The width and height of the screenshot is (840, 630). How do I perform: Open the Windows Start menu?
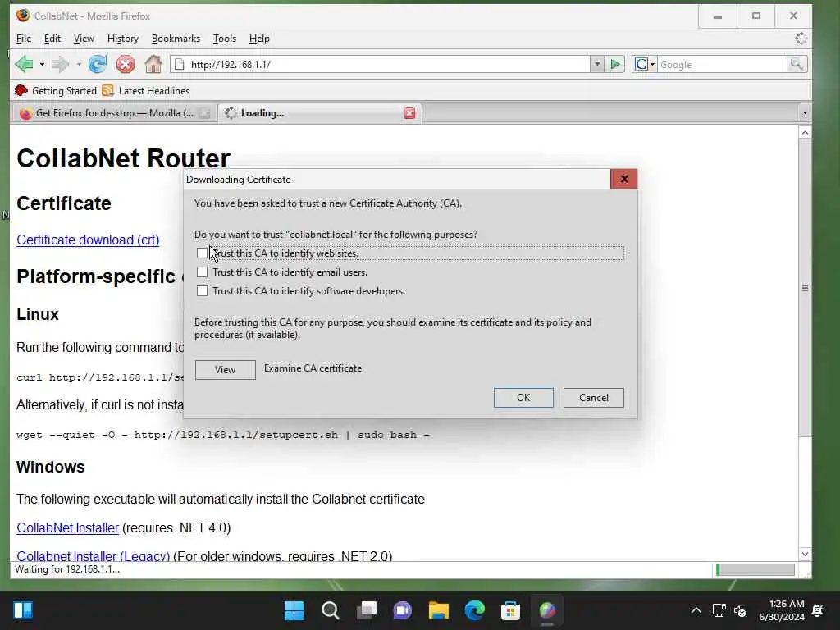(x=294, y=610)
